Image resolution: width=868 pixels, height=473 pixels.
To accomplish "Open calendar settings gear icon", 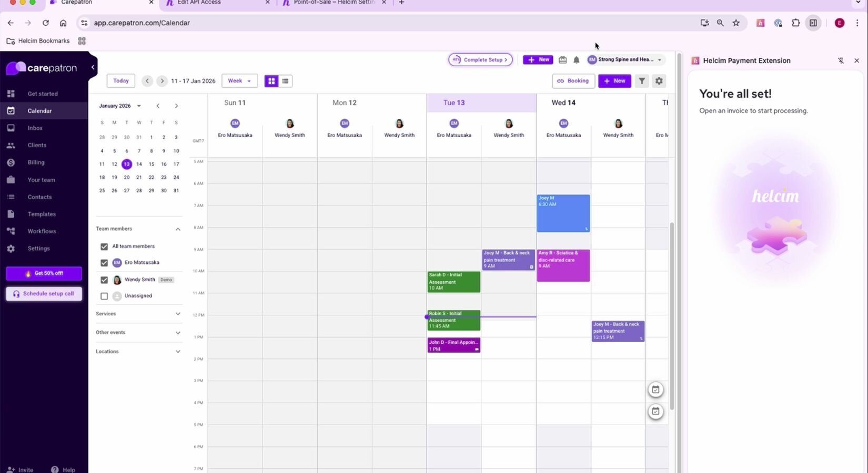I will tap(659, 81).
